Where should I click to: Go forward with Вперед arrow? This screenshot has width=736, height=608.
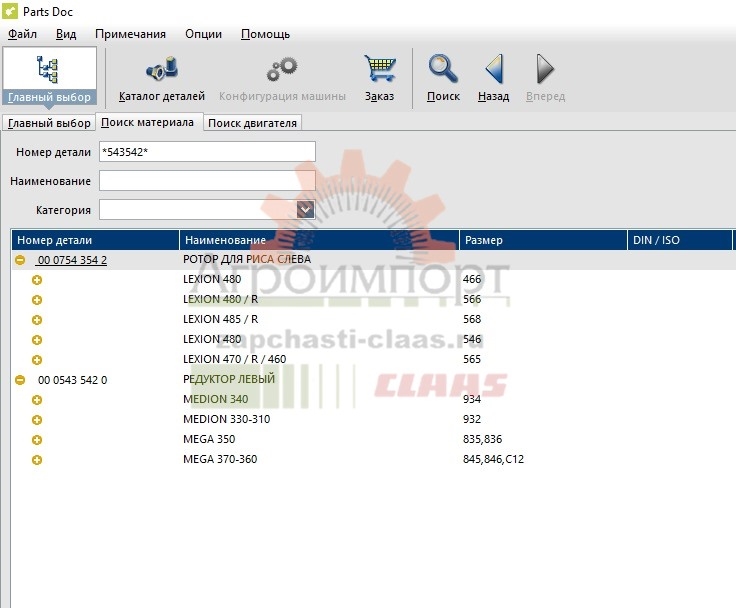[x=545, y=79]
